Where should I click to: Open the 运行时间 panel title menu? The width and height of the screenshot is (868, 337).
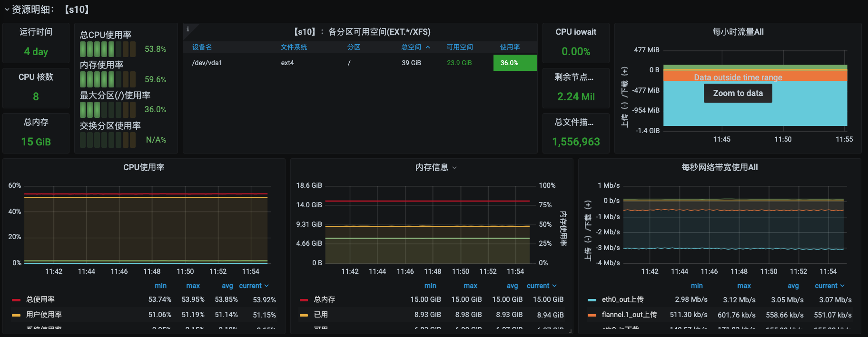[36, 32]
